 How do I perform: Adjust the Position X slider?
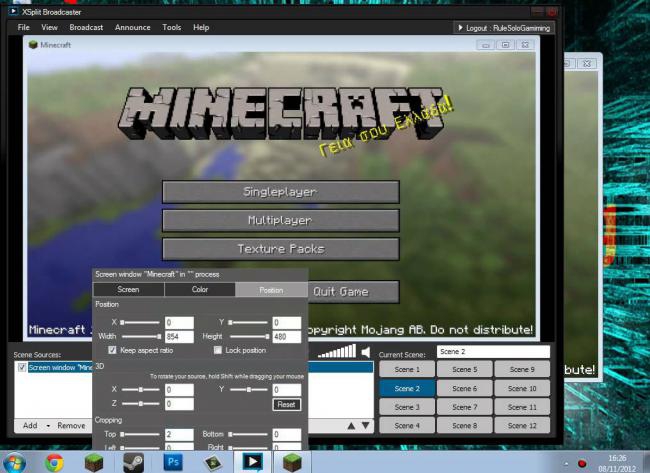[140, 322]
